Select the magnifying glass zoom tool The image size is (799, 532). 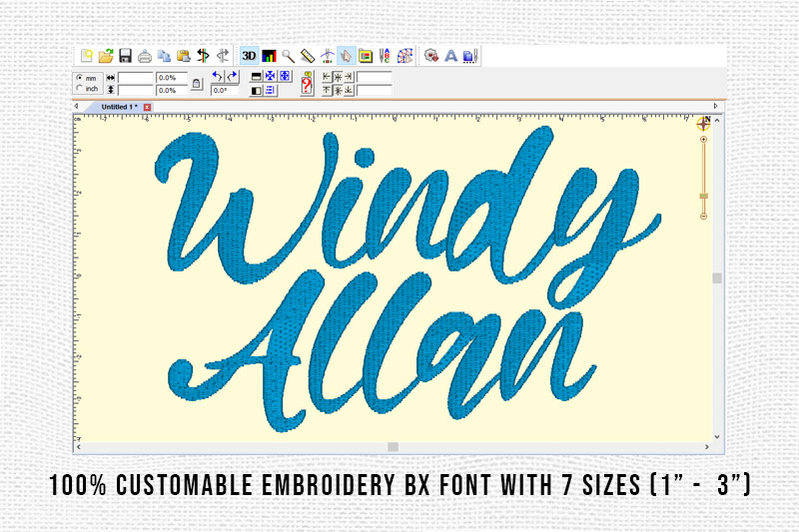click(288, 56)
